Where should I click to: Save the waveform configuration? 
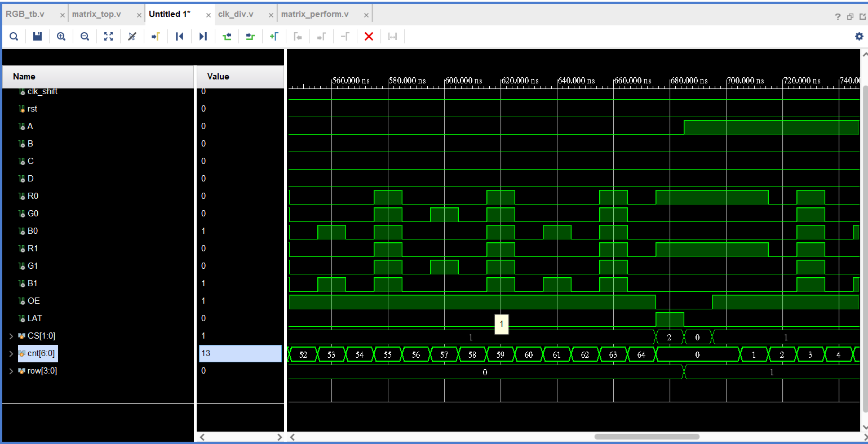click(x=38, y=37)
